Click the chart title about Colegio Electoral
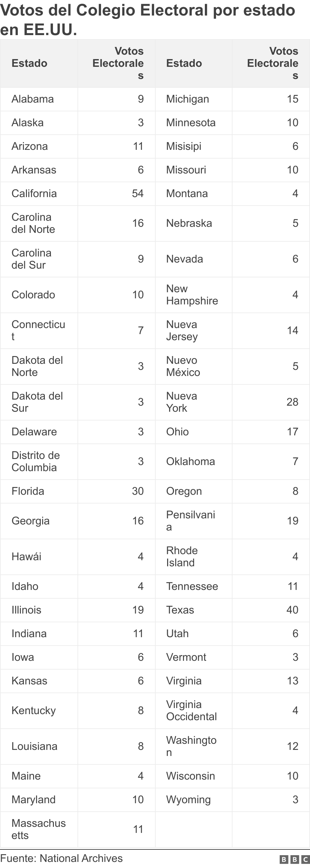 148,20
